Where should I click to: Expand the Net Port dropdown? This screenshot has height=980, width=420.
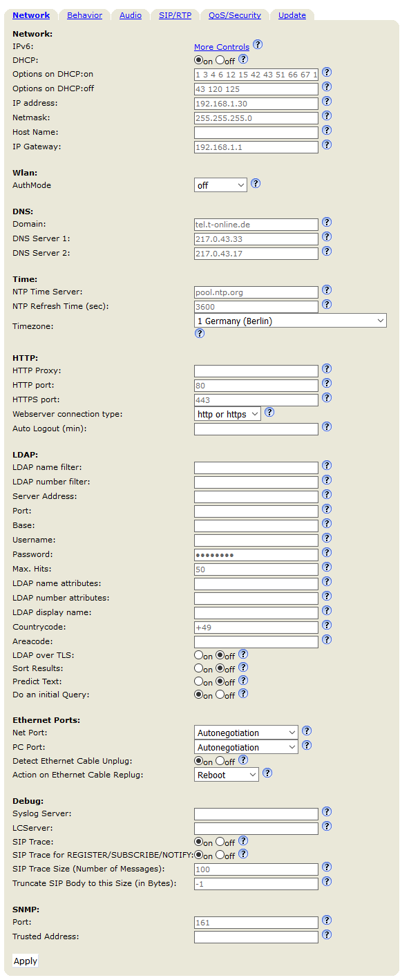pos(246,733)
